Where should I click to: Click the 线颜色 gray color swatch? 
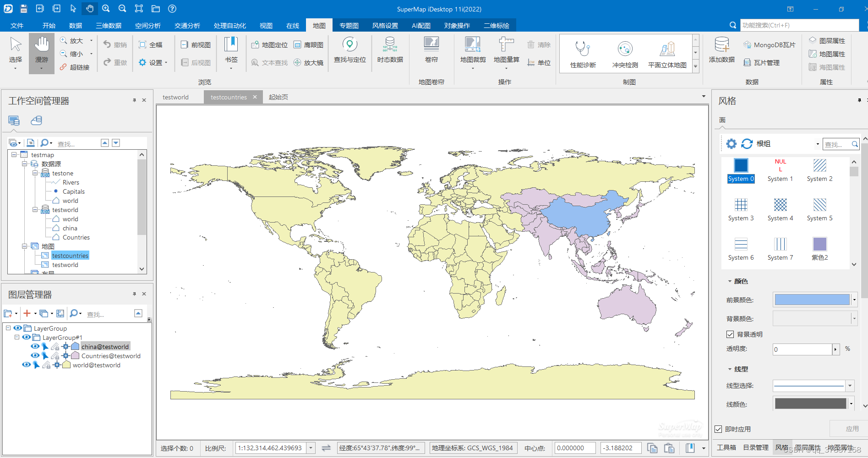click(x=810, y=404)
